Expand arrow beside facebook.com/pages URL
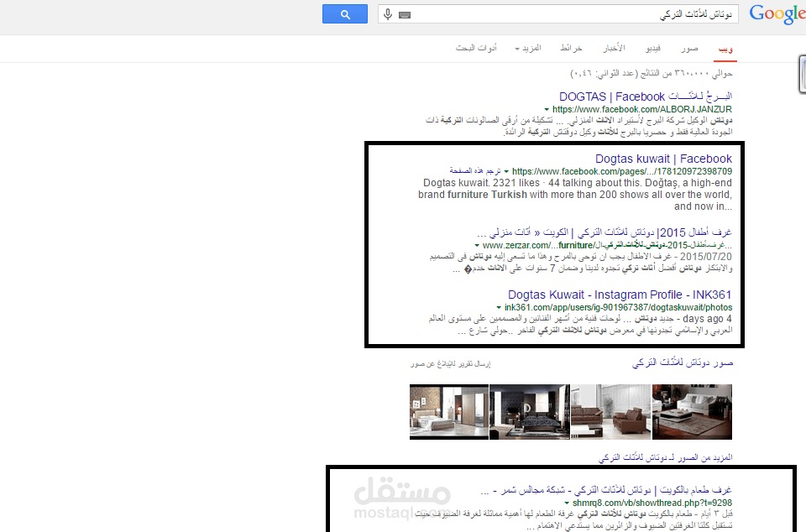Screen dimensions: 806x532 tap(506, 171)
